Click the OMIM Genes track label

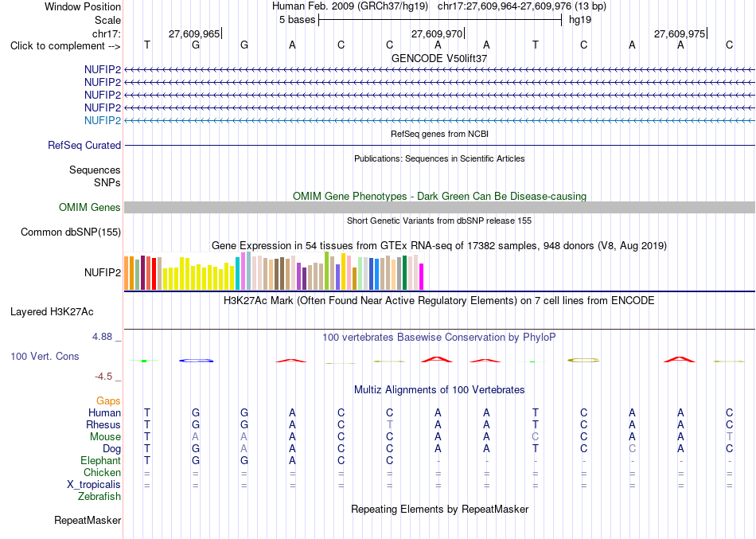tap(90, 208)
